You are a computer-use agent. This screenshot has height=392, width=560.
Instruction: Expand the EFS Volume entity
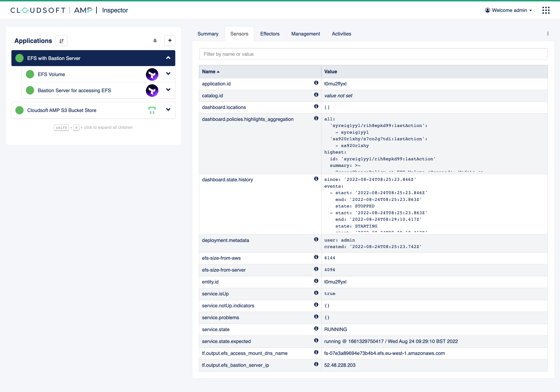click(168, 74)
